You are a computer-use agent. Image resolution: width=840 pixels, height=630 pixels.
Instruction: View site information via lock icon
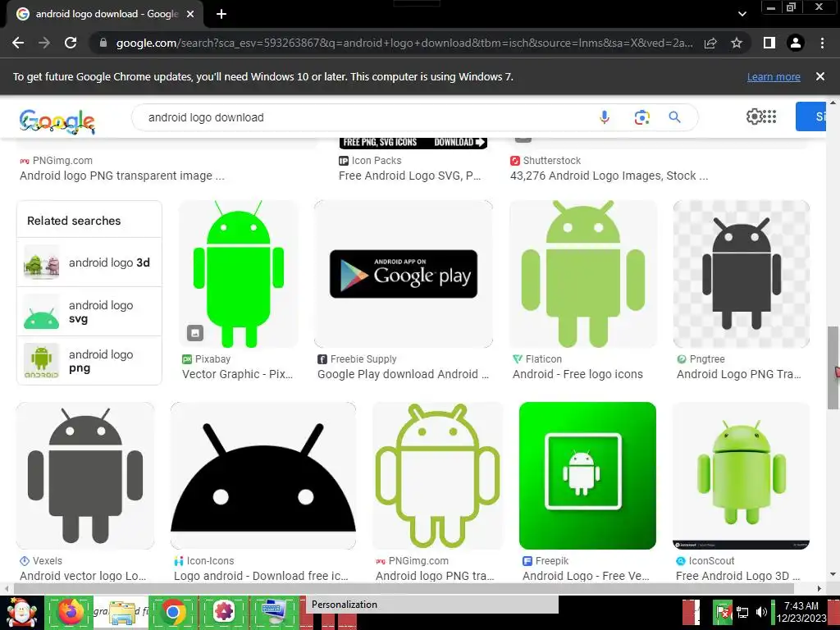click(x=103, y=43)
